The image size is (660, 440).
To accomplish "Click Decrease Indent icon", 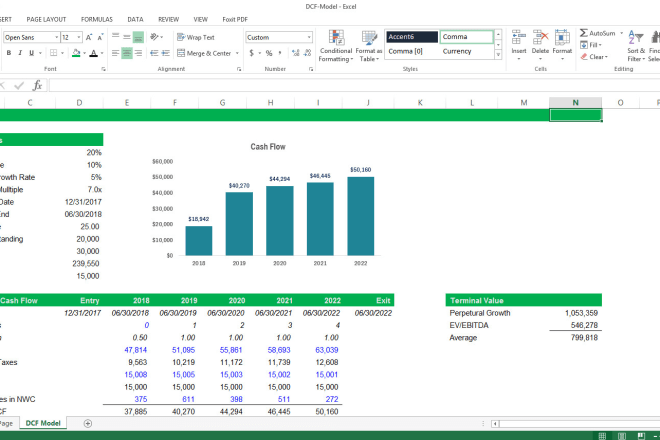I will pos(154,53).
